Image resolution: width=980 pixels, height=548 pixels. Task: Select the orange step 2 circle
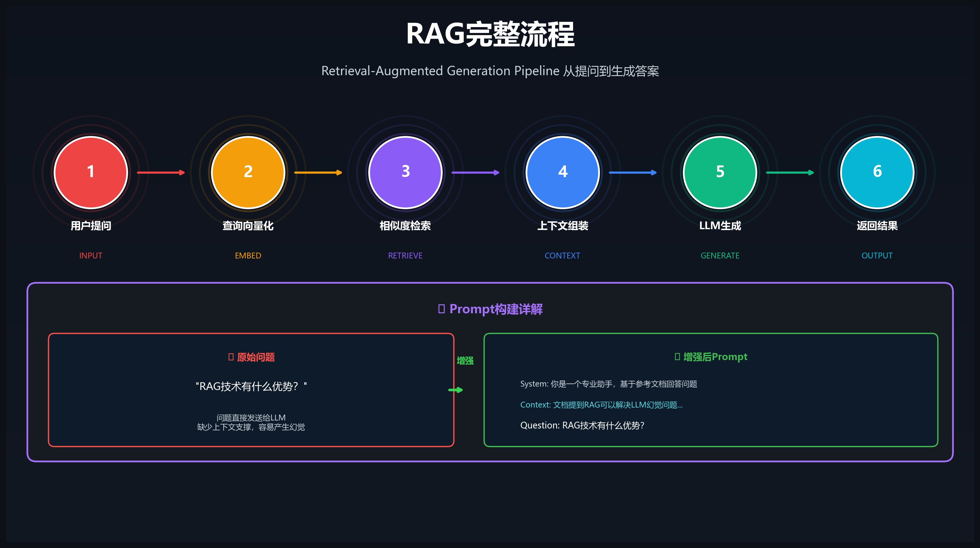[x=248, y=173]
